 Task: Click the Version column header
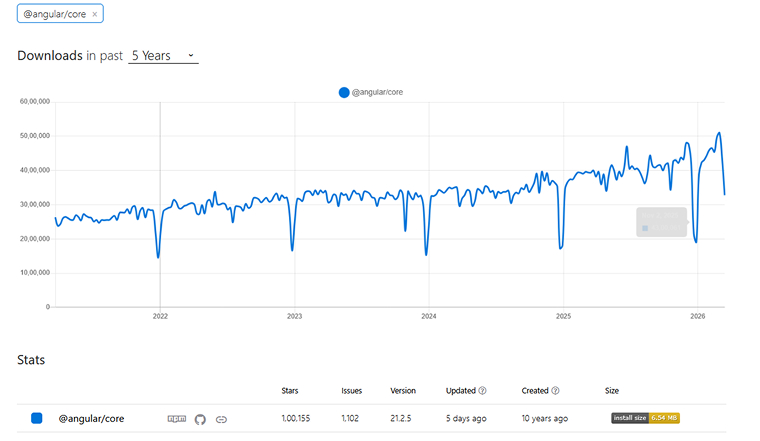(403, 391)
